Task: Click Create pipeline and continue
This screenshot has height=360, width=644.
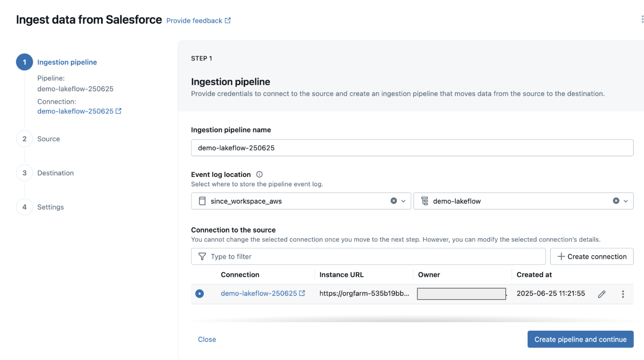Action: 580,339
